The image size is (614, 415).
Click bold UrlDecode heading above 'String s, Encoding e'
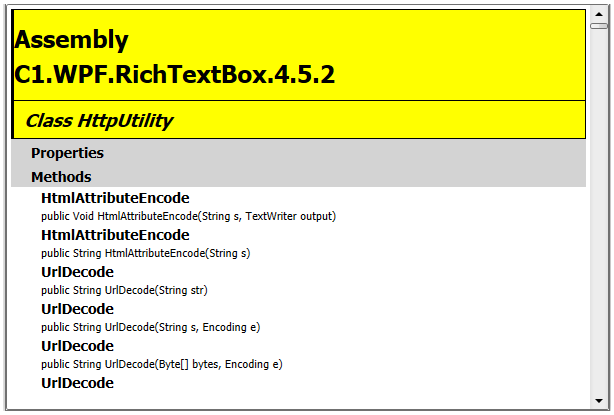point(78,309)
